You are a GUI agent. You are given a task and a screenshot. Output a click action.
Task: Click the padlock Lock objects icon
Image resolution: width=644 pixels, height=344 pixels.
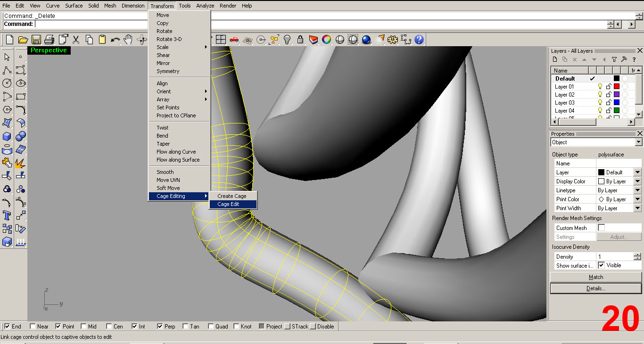300,40
